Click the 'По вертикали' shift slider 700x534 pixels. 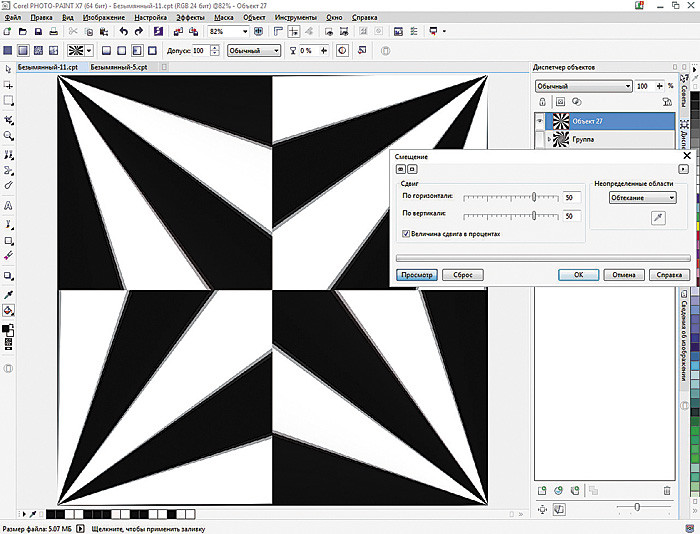(511, 216)
